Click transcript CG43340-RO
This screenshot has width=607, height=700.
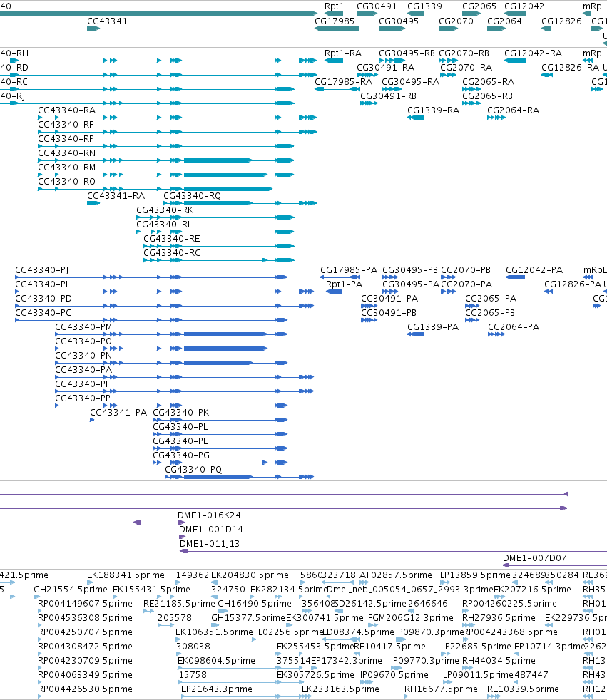pyautogui.click(x=66, y=182)
